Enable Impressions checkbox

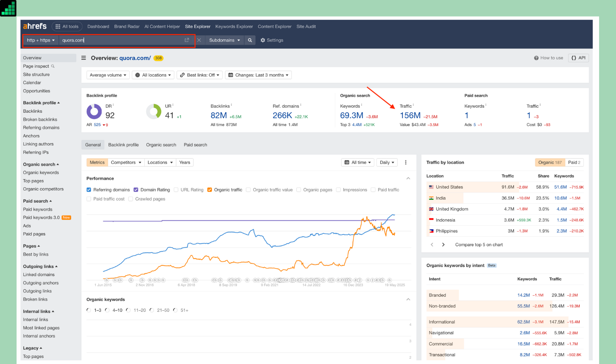[338, 190]
